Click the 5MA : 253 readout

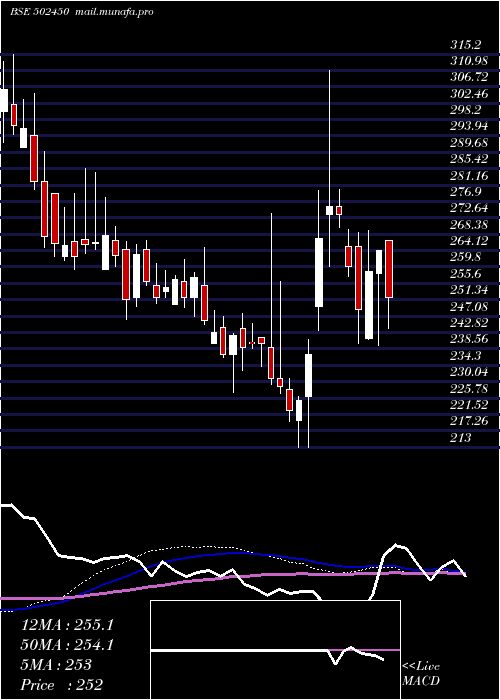pyautogui.click(x=56, y=665)
